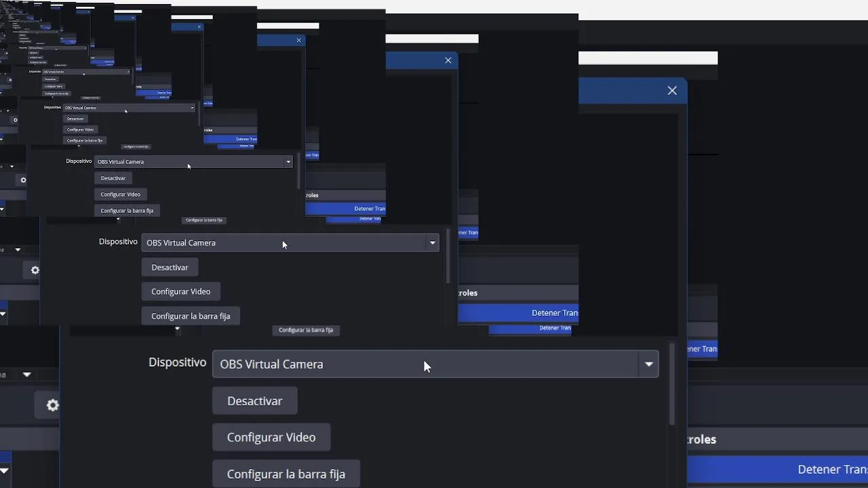Click the largest Desactivar button
This screenshot has height=488, width=868.
pyautogui.click(x=255, y=401)
